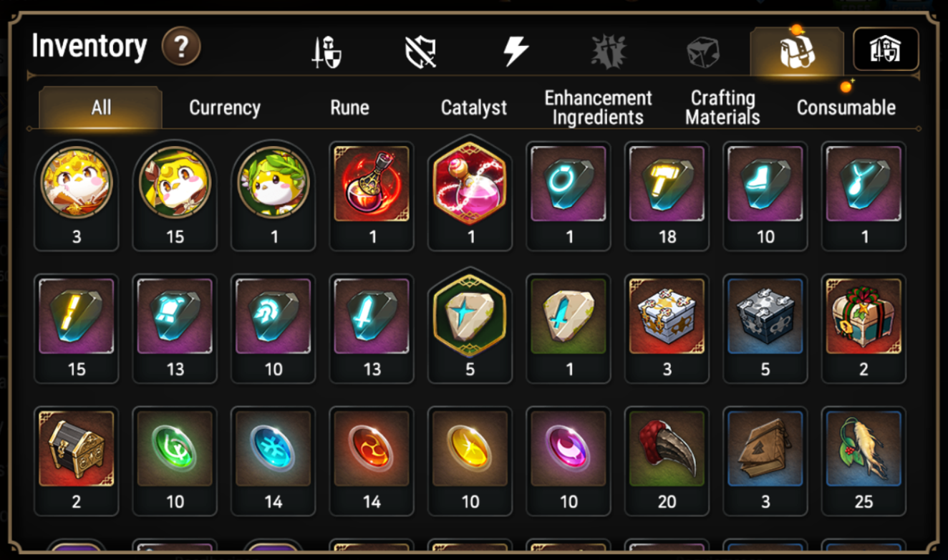Open the Inventory help question mark

tap(181, 47)
